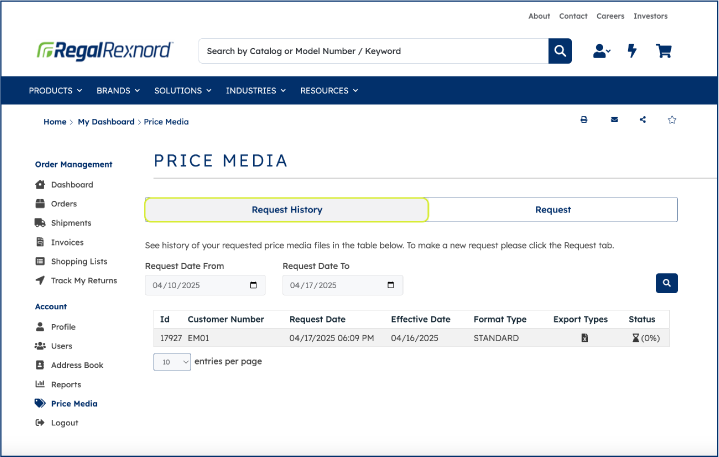Expand the PRODUCTS menu
Viewport: 719px width, 457px height.
[x=55, y=91]
